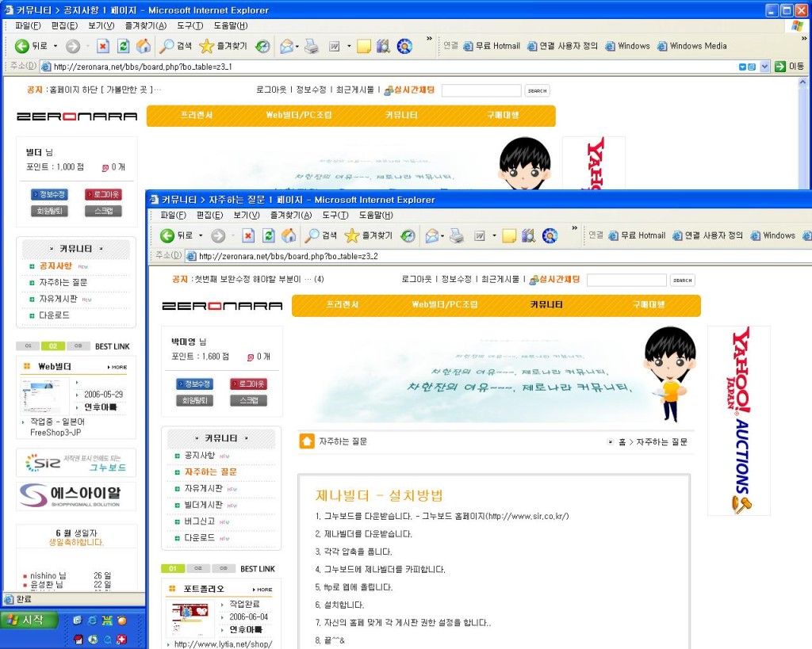
Task: Expand Back button history dropdown in front window
Action: click(201, 235)
